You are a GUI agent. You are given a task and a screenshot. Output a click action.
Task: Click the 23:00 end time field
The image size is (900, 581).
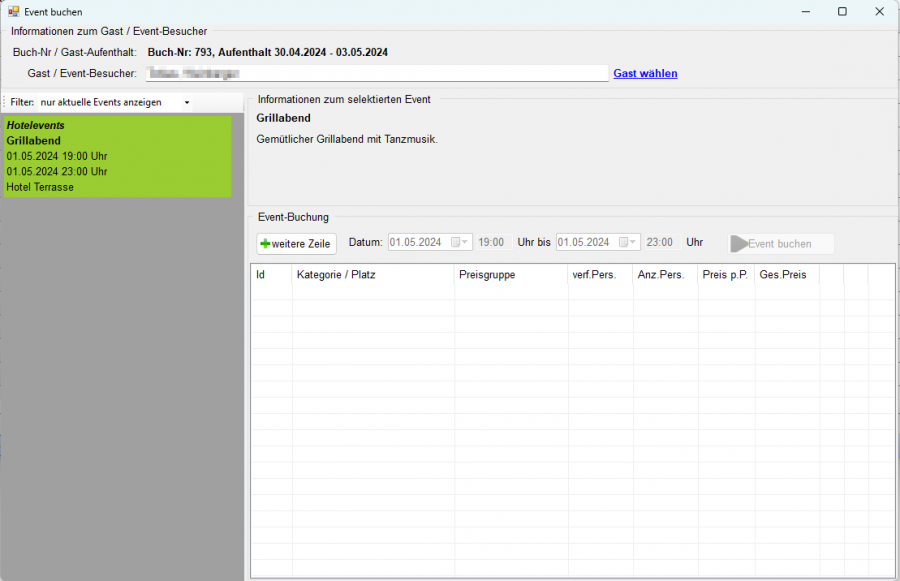coord(659,243)
